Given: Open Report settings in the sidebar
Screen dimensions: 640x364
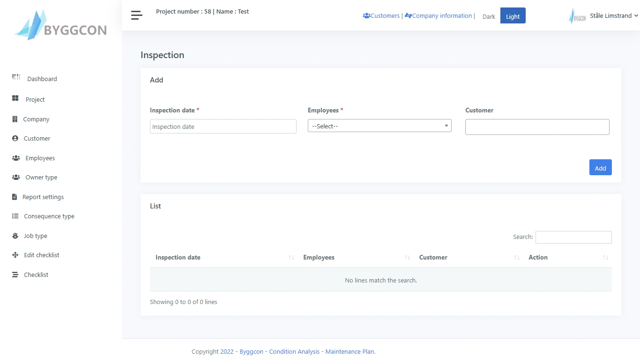Looking at the screenshot, I should 43,197.
